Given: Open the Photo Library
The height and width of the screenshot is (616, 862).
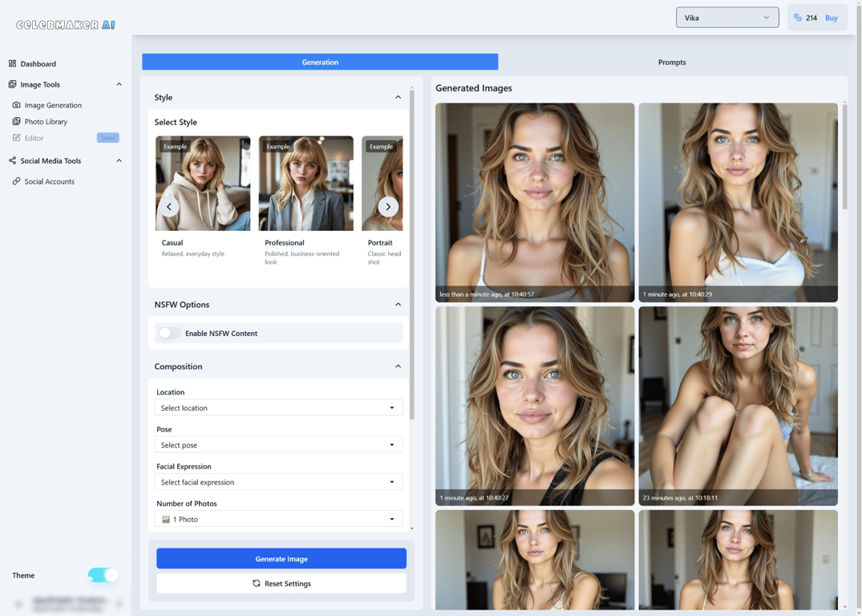Looking at the screenshot, I should point(18,121).
